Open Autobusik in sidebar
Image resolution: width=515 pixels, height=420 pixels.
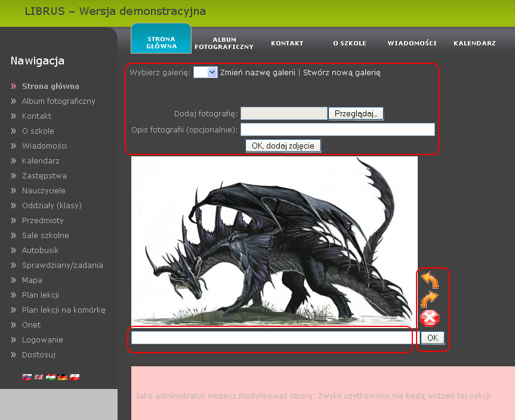41,250
